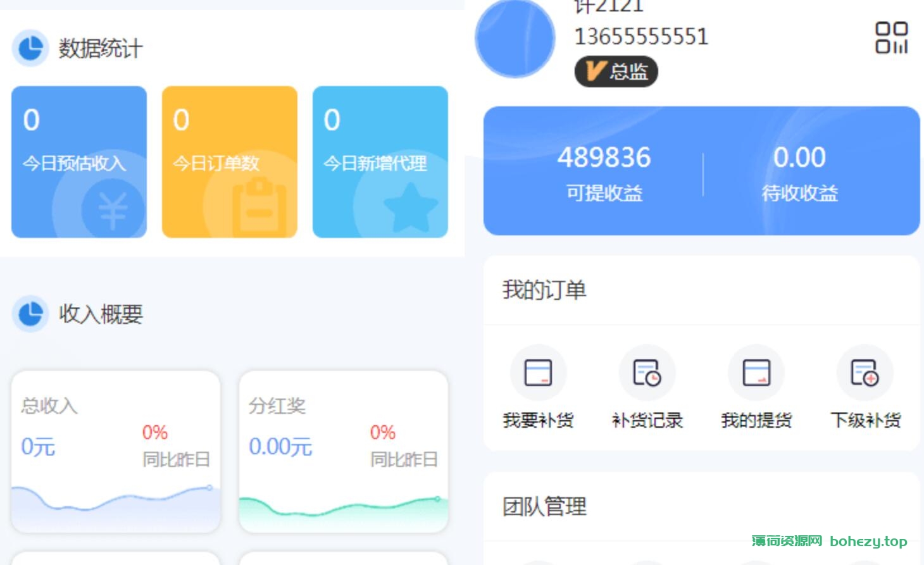
Task: Click the 收入概要 pie chart icon
Action: 30,314
